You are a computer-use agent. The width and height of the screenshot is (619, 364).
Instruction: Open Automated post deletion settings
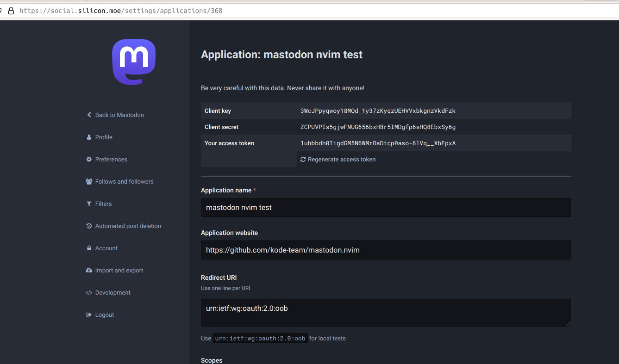point(128,226)
